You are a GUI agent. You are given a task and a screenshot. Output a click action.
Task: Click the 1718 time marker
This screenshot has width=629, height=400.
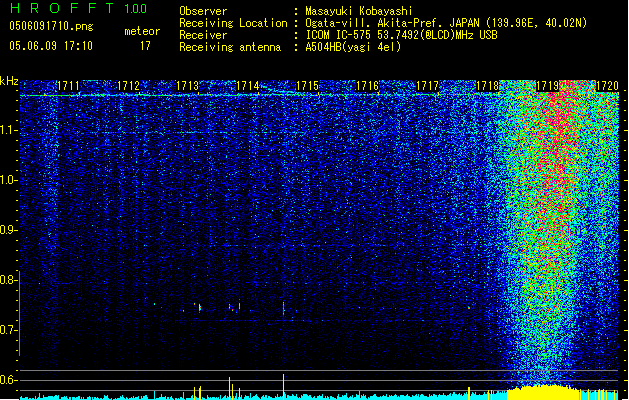[x=487, y=86]
